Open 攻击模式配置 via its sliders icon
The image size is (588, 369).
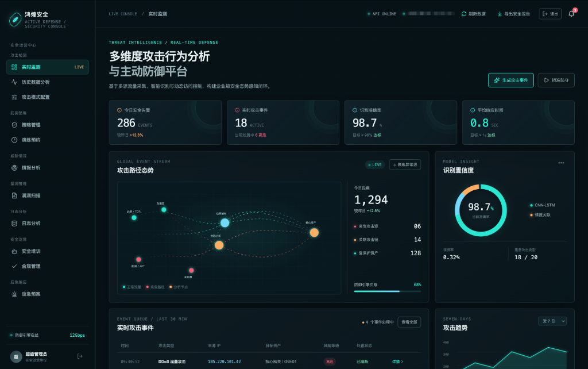click(14, 97)
